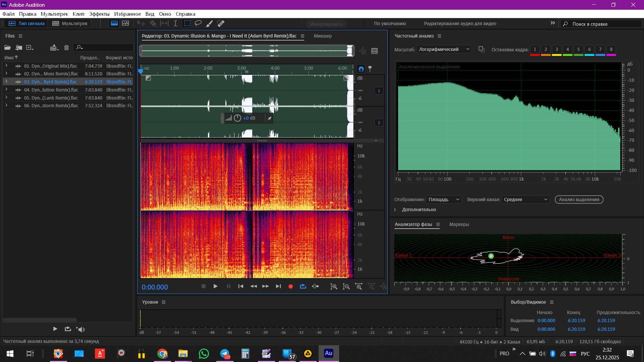Click the Record button in transport

(290, 287)
